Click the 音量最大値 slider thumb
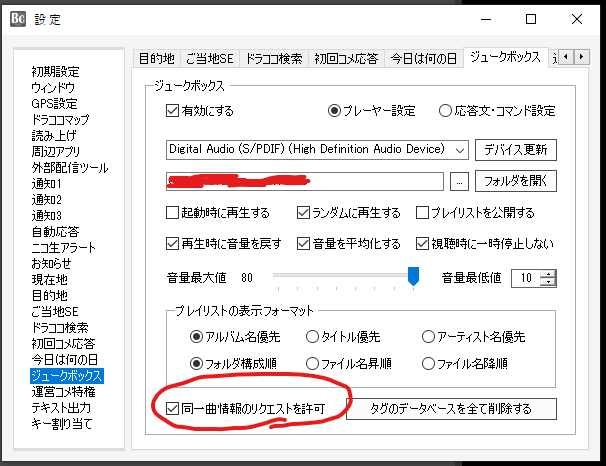 (414, 276)
